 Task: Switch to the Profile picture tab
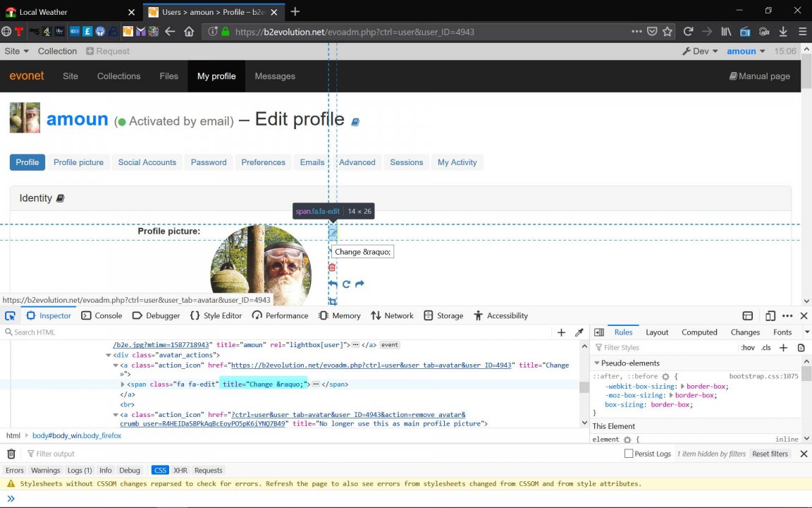tap(79, 162)
